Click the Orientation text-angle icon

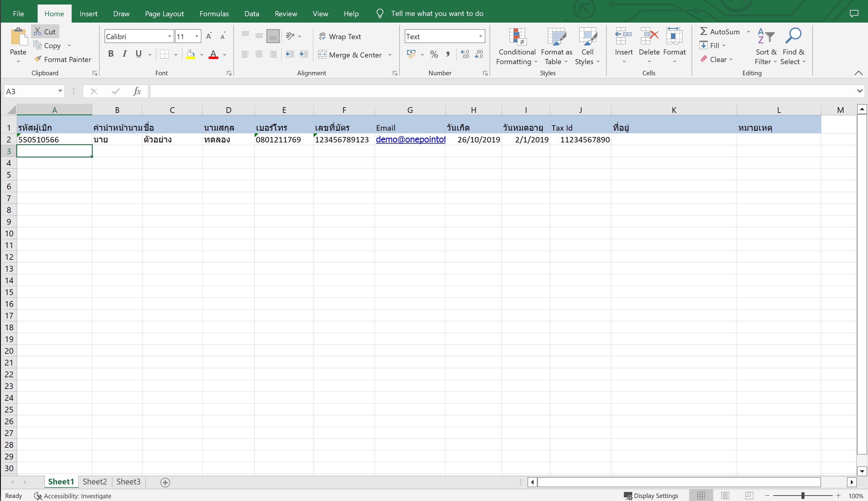point(290,36)
